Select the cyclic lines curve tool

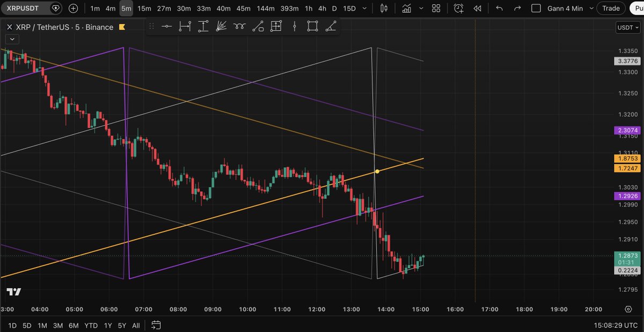(x=240, y=26)
